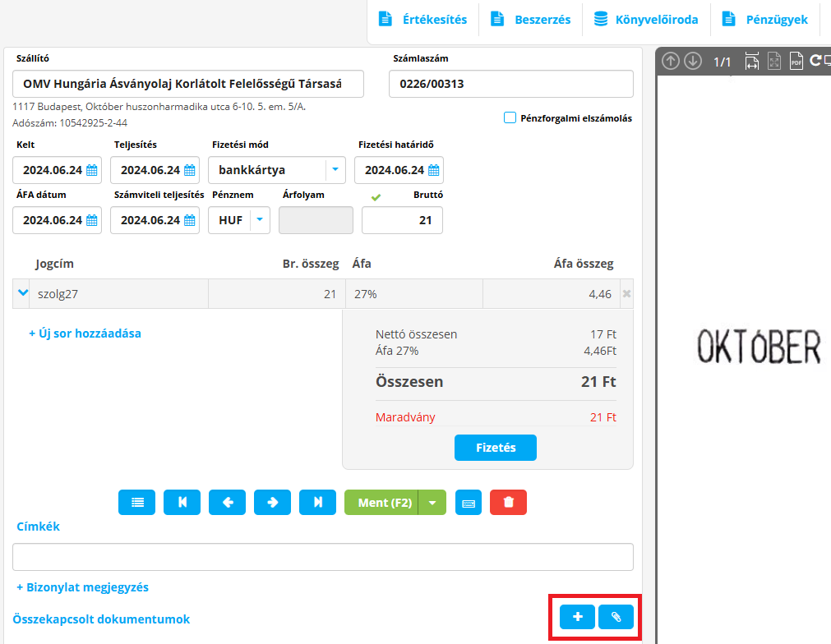
Task: Open the Ment save options arrow
Action: point(432,503)
